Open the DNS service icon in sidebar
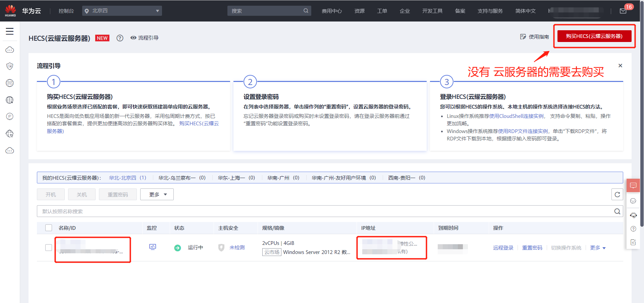Viewport: 644px width, 303px height. click(x=10, y=83)
